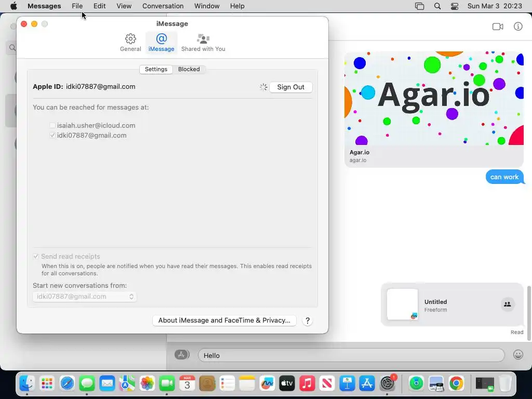Enable isaiah.usher@icloud.com checkbox
The height and width of the screenshot is (399, 532).
pyautogui.click(x=52, y=126)
